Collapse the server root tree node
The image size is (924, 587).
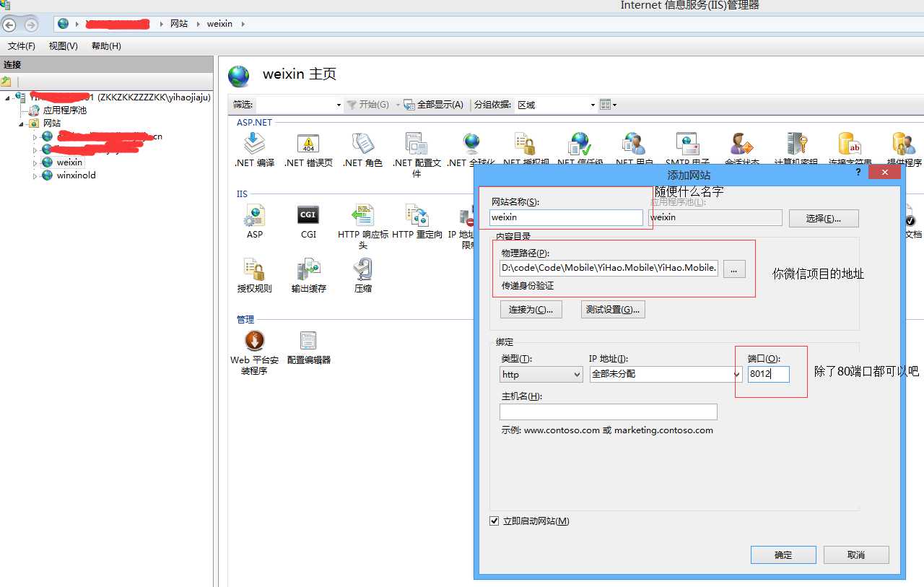(8, 97)
